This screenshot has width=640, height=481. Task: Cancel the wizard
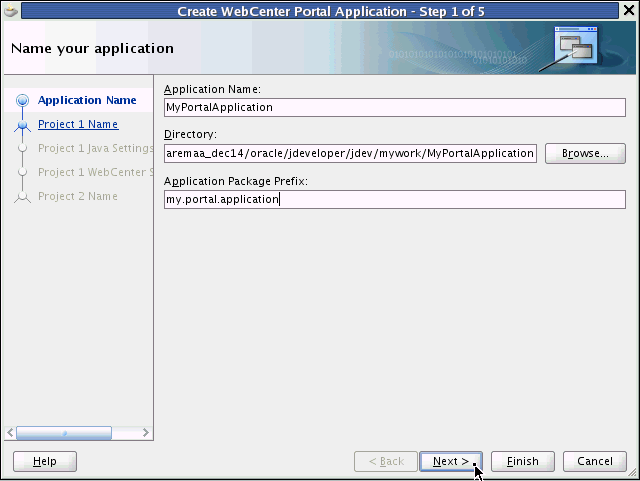[x=595, y=461]
